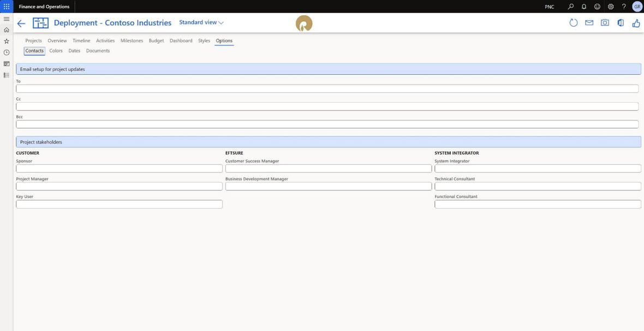Collapse Email setup for project updates section
The height and width of the screenshot is (331, 644).
pos(328,69)
